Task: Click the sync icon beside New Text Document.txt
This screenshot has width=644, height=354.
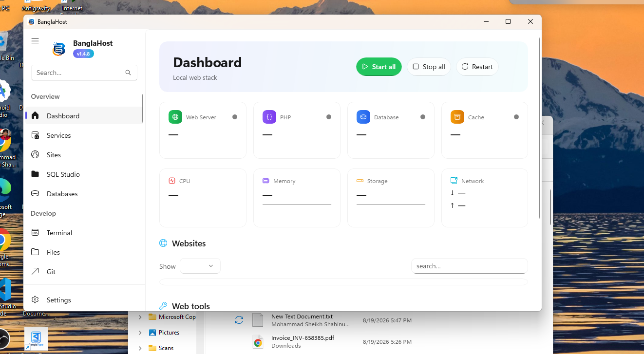Action: 239,320
